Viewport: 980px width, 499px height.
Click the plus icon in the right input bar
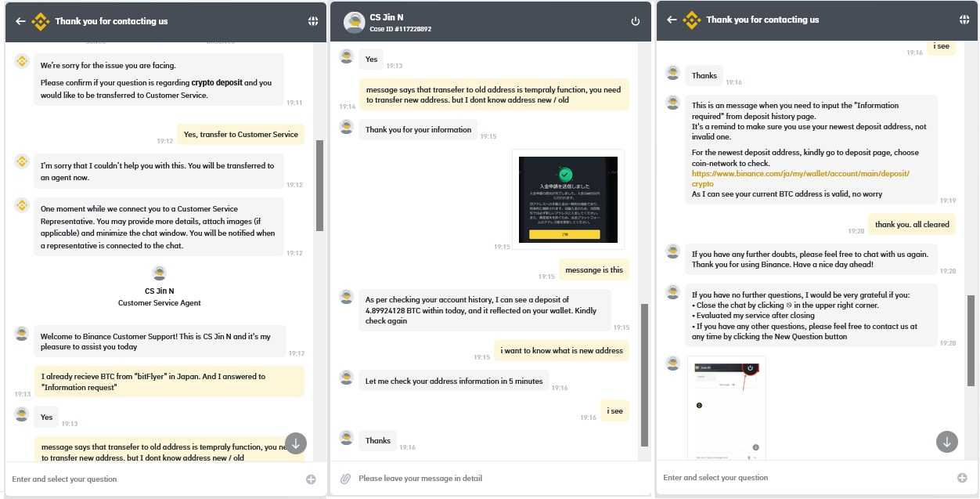962,478
